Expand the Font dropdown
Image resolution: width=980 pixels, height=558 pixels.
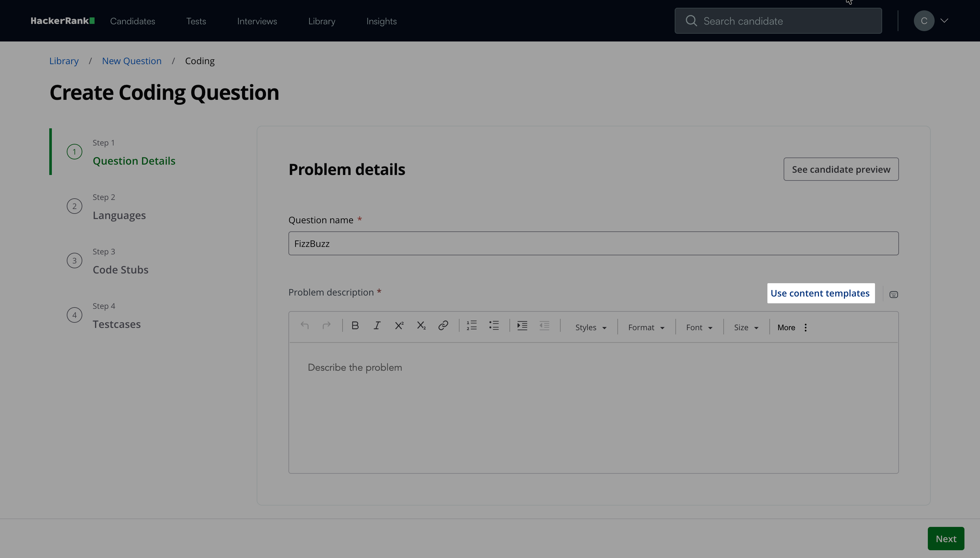[699, 328]
